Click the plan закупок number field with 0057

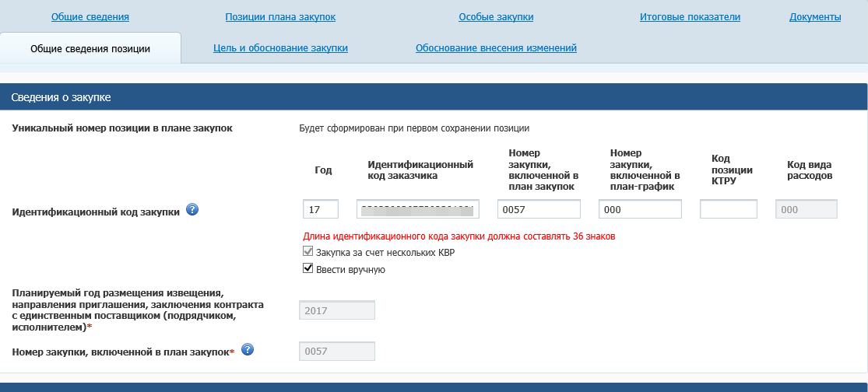539,209
